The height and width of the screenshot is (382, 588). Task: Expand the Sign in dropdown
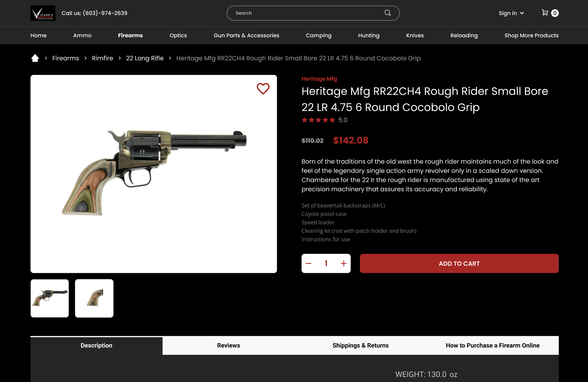pyautogui.click(x=511, y=13)
